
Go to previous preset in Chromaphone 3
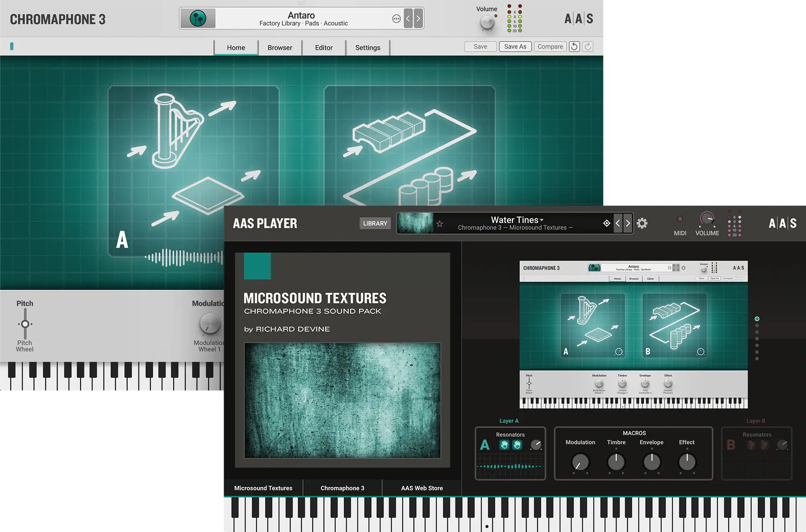pos(408,19)
